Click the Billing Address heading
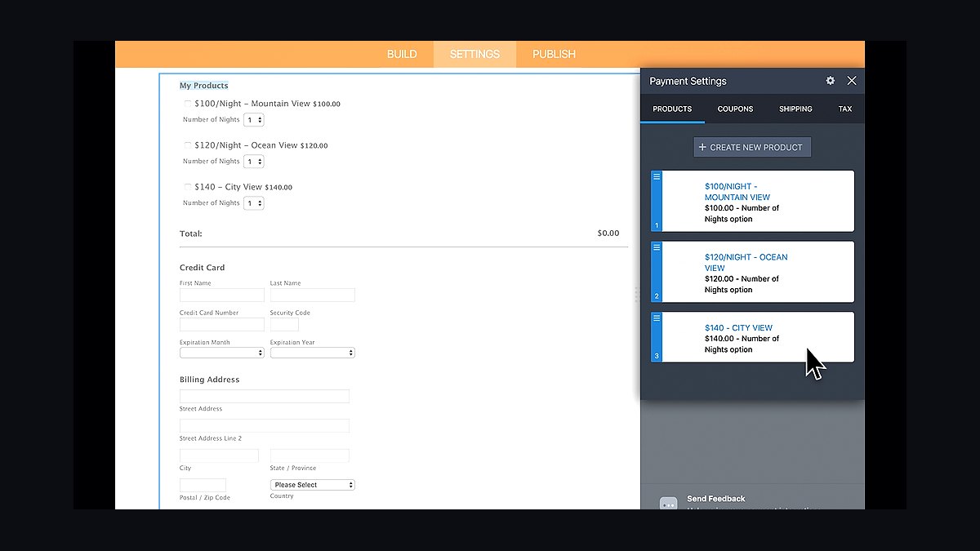 tap(209, 380)
